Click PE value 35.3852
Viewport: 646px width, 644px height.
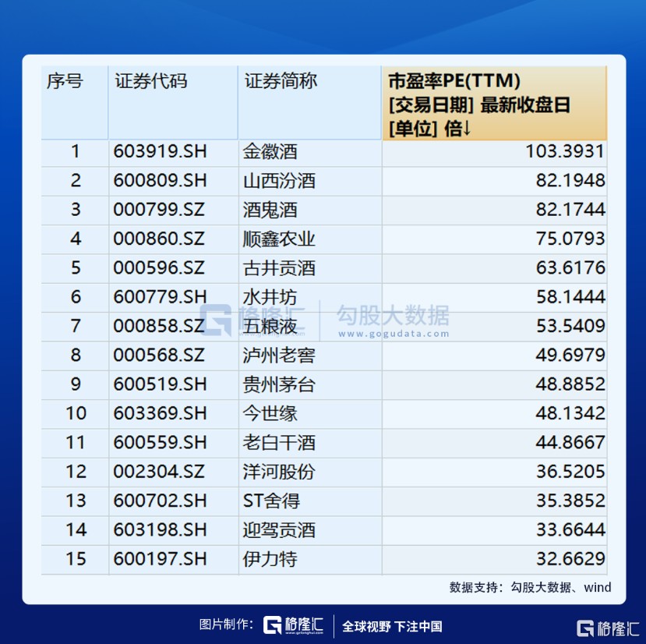click(x=570, y=501)
